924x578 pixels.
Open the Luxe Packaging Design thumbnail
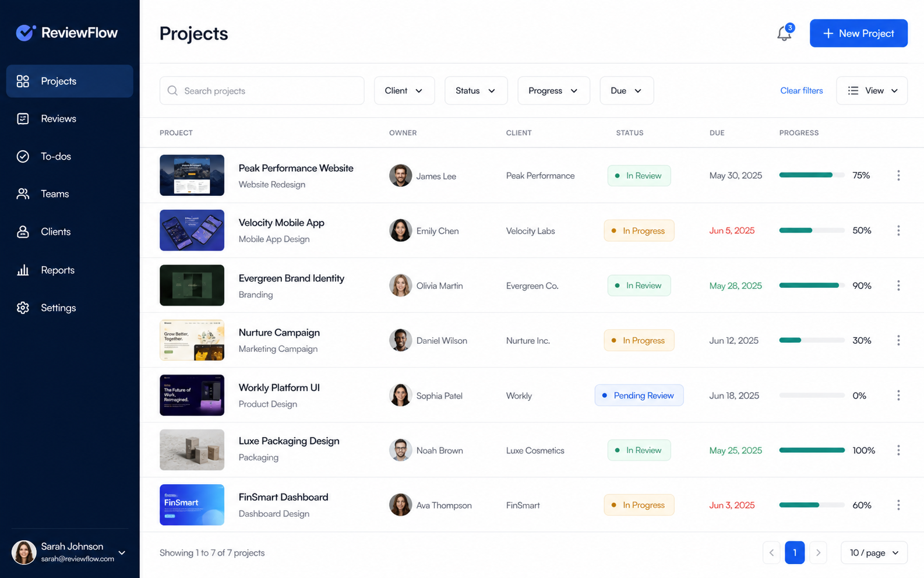pyautogui.click(x=192, y=450)
